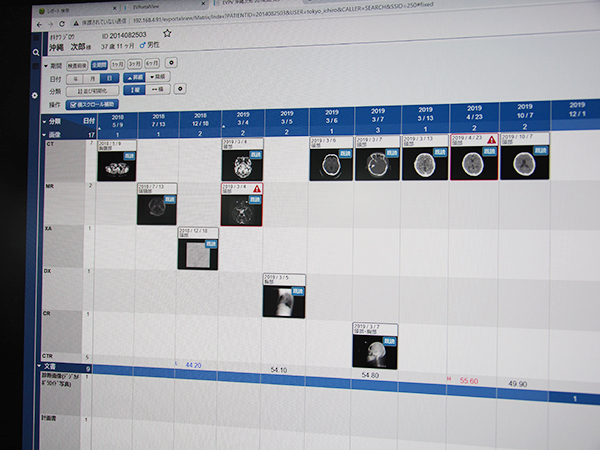Click the 1ヶ月 period button
Screen dimensions: 600x450
point(118,62)
